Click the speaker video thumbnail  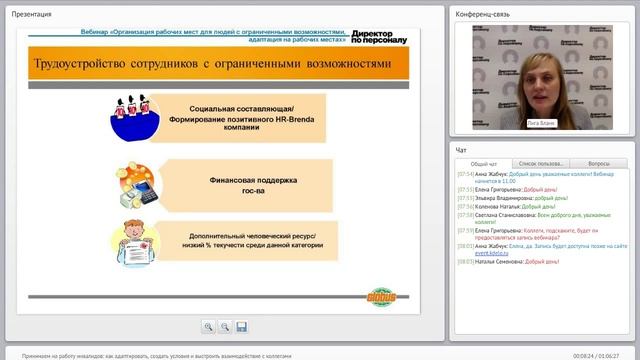pyautogui.click(x=542, y=78)
